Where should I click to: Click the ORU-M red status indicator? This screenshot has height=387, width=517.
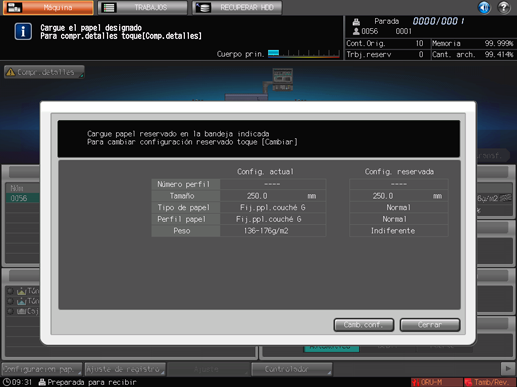(436, 382)
